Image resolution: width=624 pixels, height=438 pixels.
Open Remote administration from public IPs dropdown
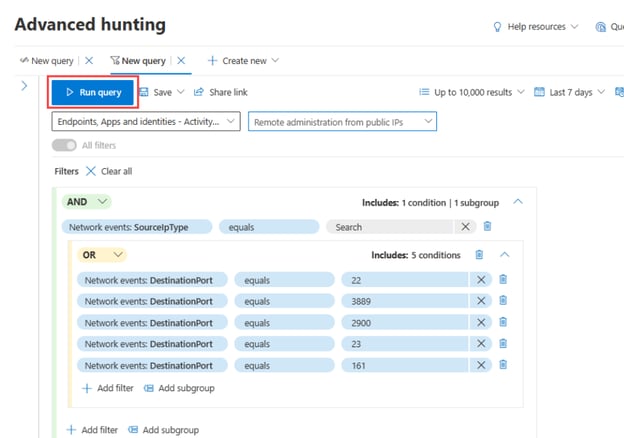pyautogui.click(x=342, y=121)
